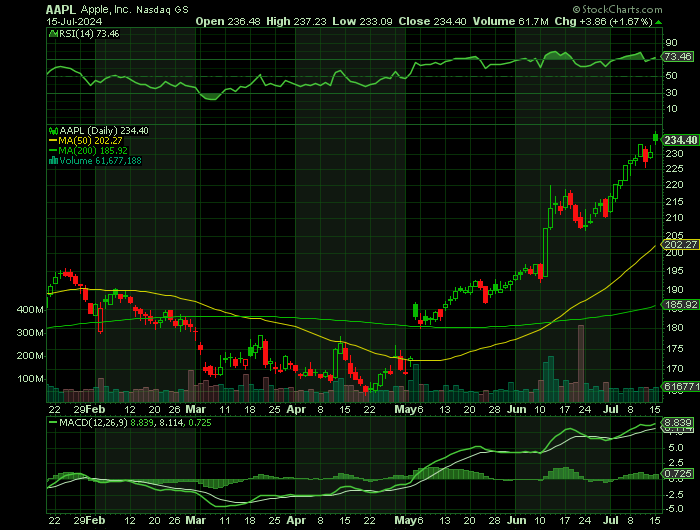Click the 300M volume axis label
The width and height of the screenshot is (700, 530).
click(30, 333)
